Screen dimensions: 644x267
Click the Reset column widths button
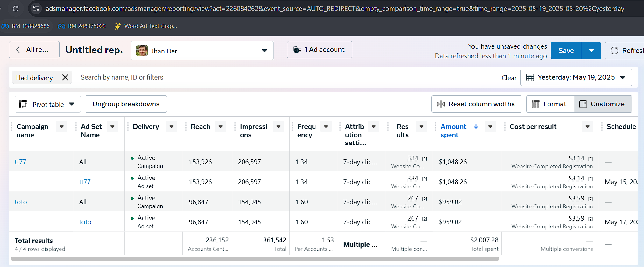pos(477,104)
